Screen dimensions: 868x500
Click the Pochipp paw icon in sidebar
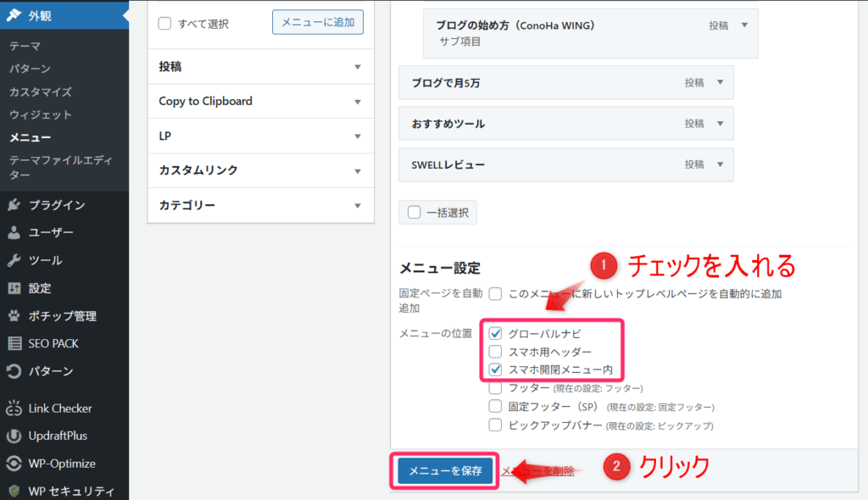[14, 316]
